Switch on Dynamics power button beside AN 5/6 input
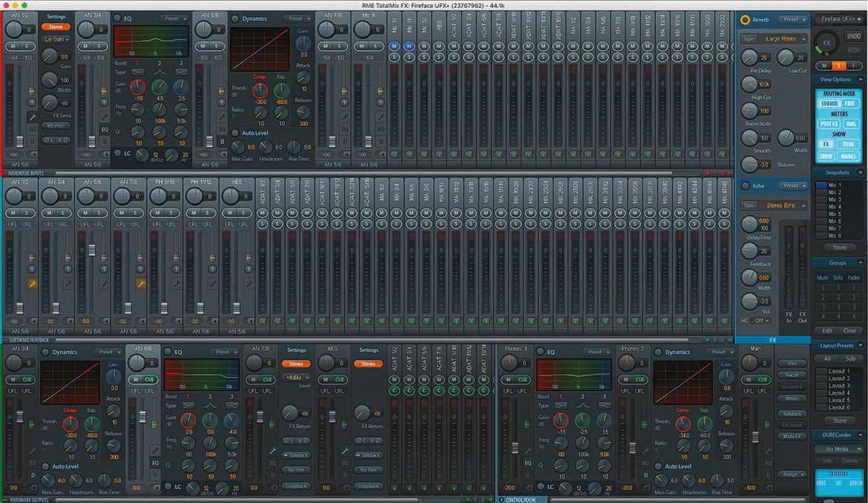 point(234,19)
